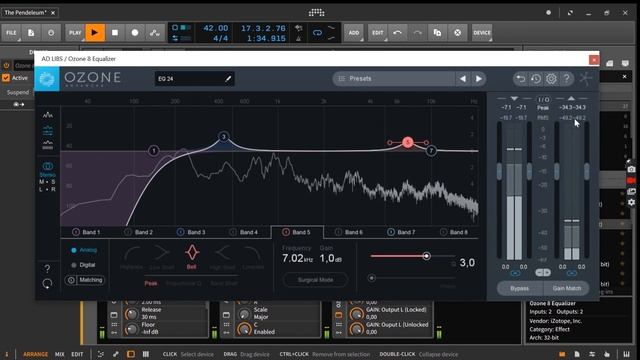Image resolution: width=640 pixels, height=360 pixels.
Task: Open the FILE menu in Bitwig
Action: 11,33
